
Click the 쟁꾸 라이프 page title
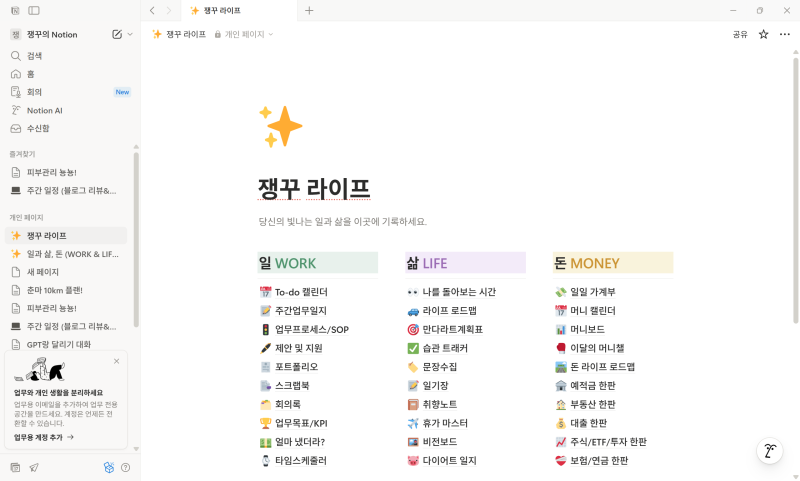tap(314, 189)
